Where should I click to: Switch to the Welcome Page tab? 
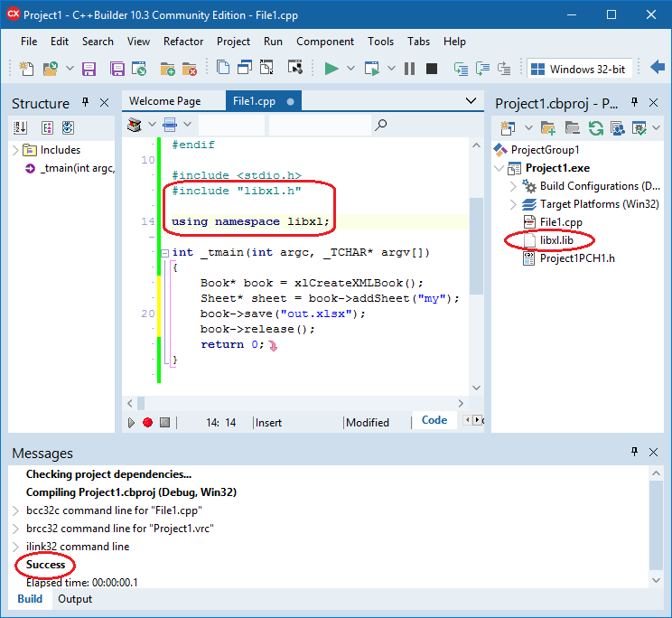pyautogui.click(x=165, y=101)
